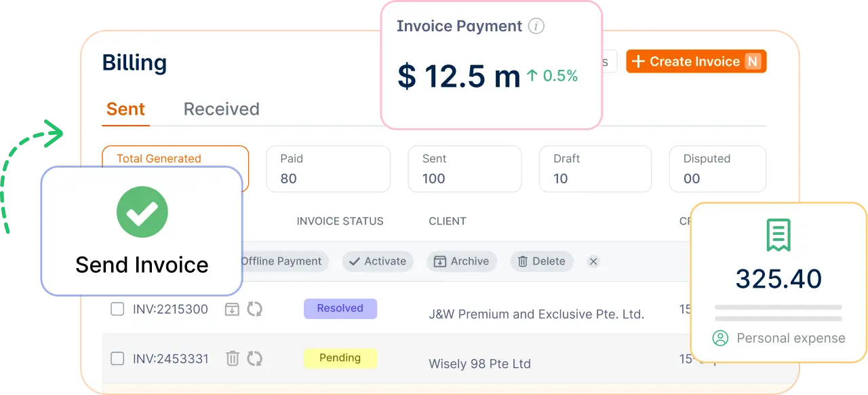Tick the checkbox for INV:2215300
The image size is (868, 395).
117,309
